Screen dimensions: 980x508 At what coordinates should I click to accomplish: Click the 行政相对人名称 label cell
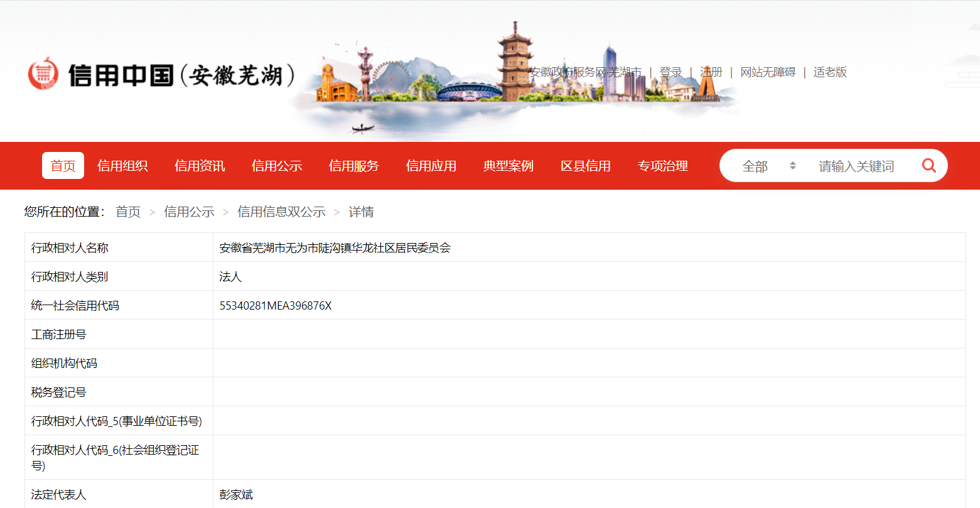tap(119, 247)
